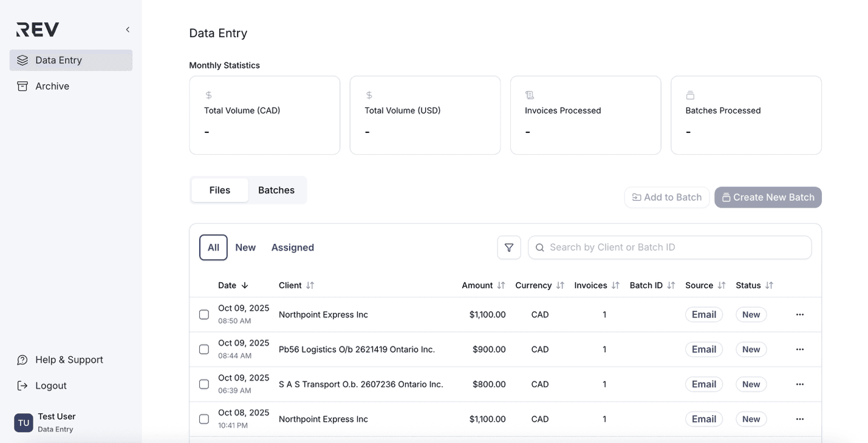Sort by Status column sort icon

click(x=769, y=285)
